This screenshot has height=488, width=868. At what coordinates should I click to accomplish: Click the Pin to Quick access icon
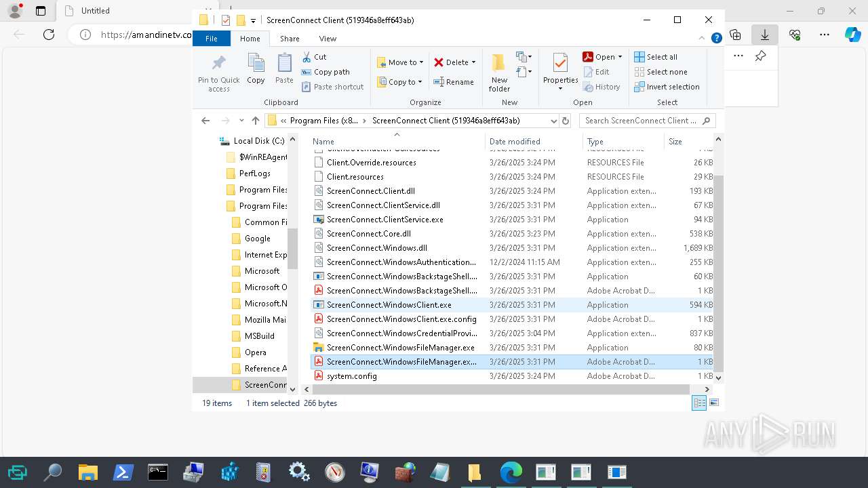pos(218,73)
